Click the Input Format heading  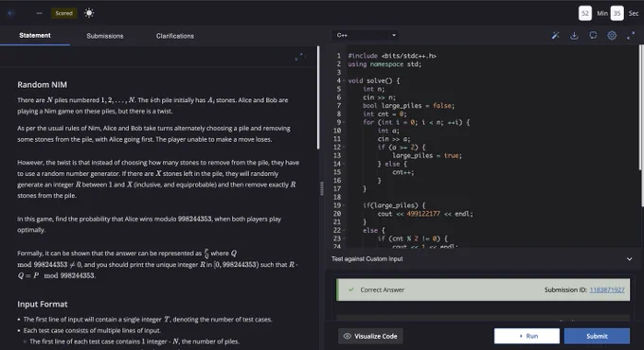coord(43,305)
